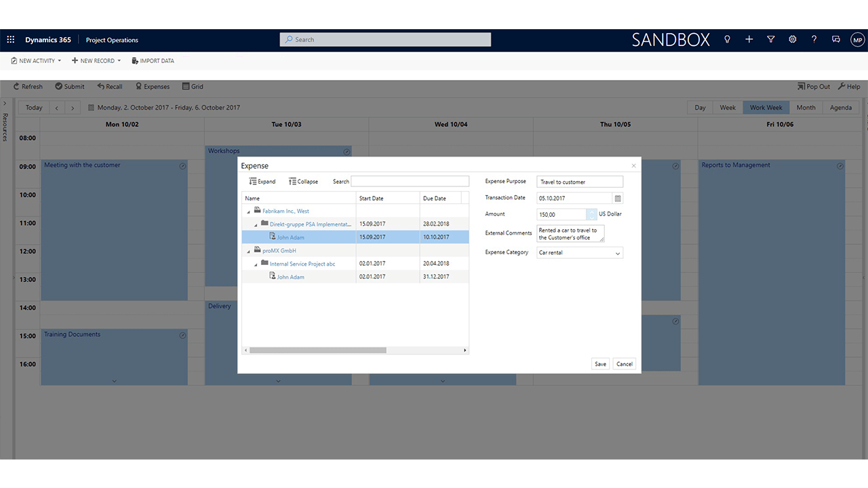Click the External Comments text area
The height and width of the screenshot is (488, 868).
click(x=570, y=234)
